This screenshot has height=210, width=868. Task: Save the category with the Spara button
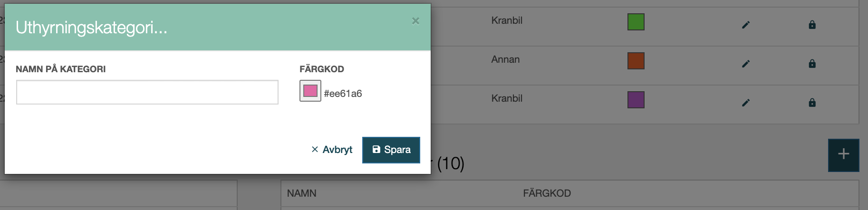point(391,150)
